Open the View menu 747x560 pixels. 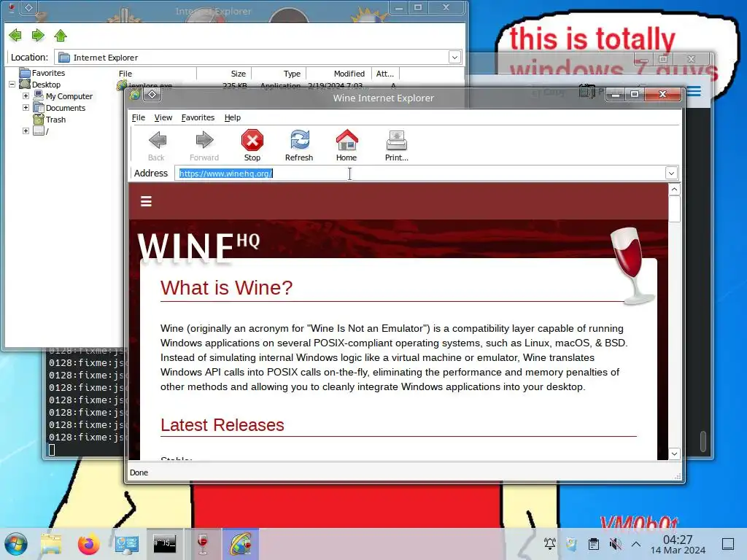[x=163, y=117]
